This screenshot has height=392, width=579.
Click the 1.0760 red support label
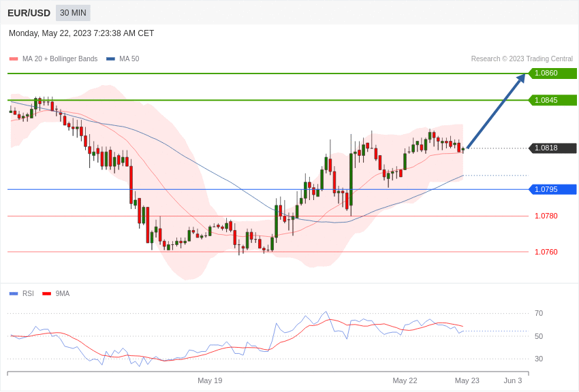(546, 252)
